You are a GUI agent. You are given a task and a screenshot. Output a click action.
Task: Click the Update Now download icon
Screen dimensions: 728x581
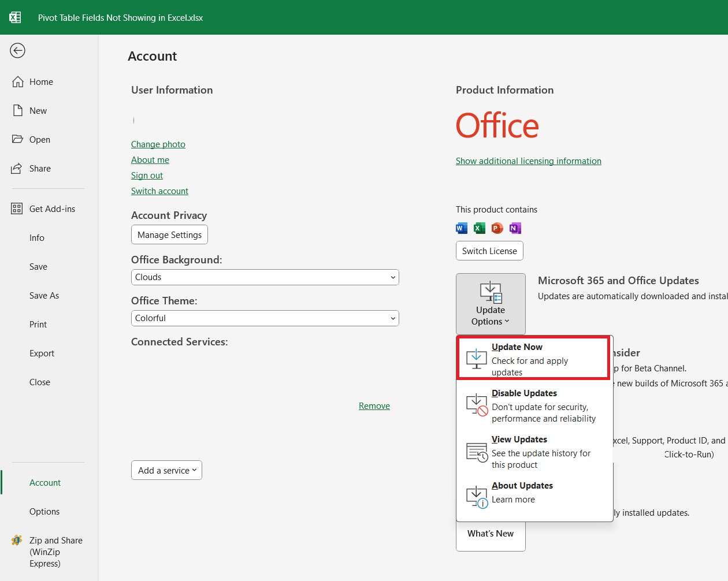[x=476, y=359]
